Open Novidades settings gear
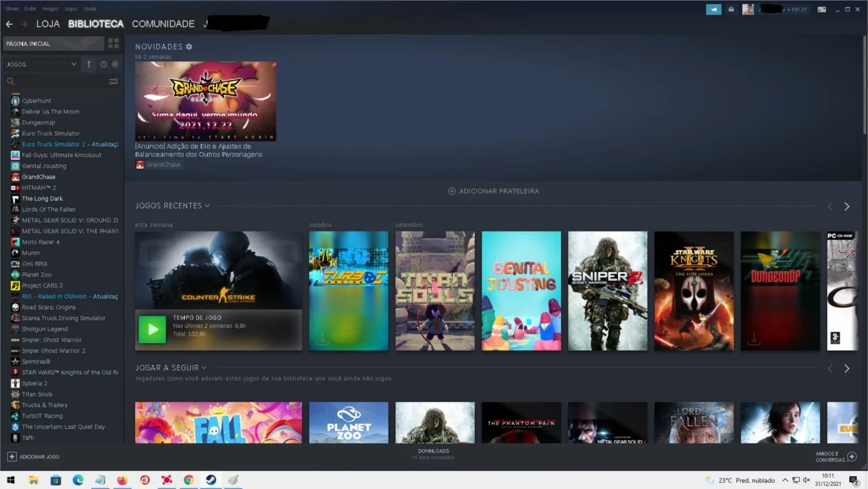Image resolution: width=868 pixels, height=489 pixels. point(189,47)
